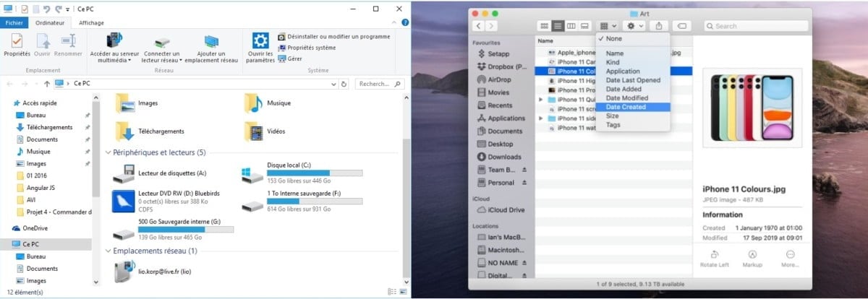868x299 pixels.
Task: Select Lecteur de disquettes (A:) drive
Action: point(160,173)
